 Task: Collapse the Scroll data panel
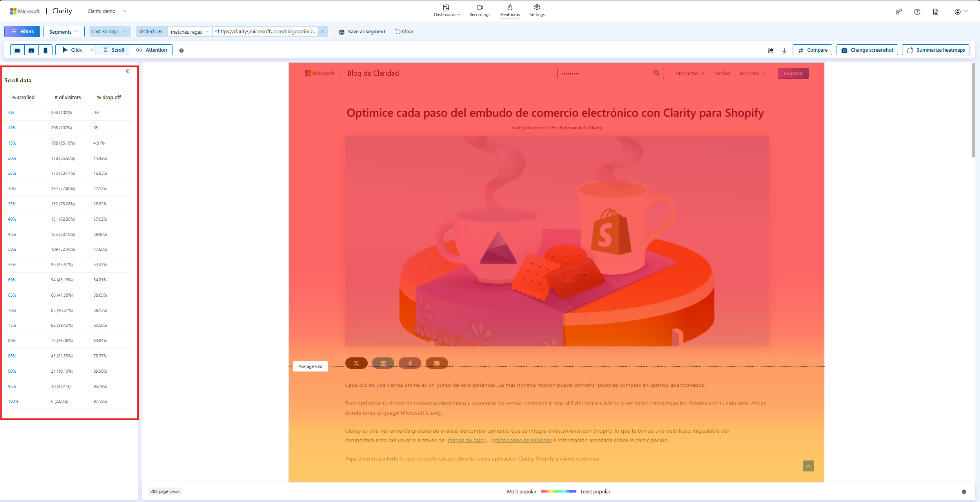[x=128, y=71]
